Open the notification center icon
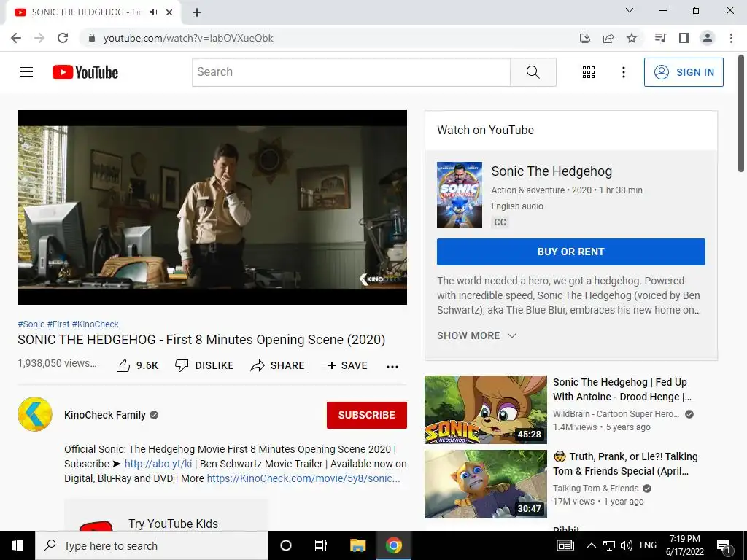The width and height of the screenshot is (747, 560). tap(724, 546)
